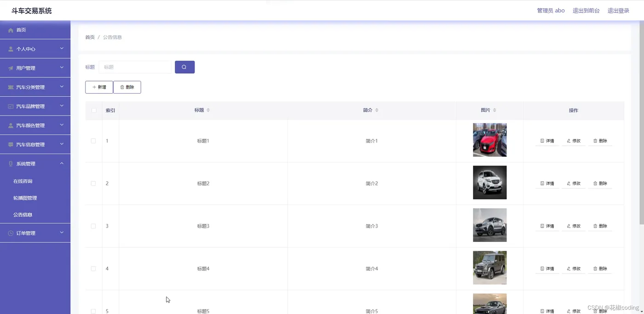This screenshot has width=644, height=314.
Task: Expand the 个人中心 menu arrow
Action: (x=62, y=48)
